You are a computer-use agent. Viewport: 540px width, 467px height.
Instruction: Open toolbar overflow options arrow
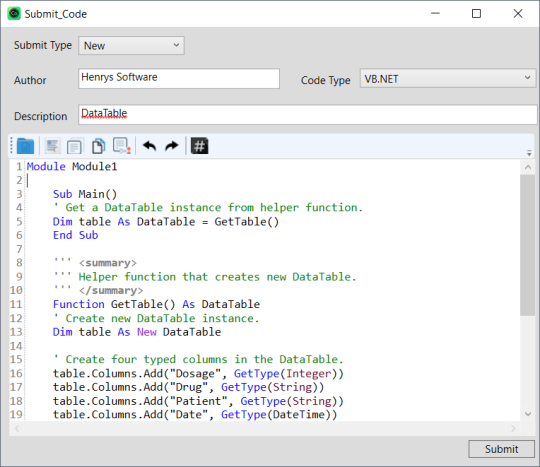(x=529, y=153)
